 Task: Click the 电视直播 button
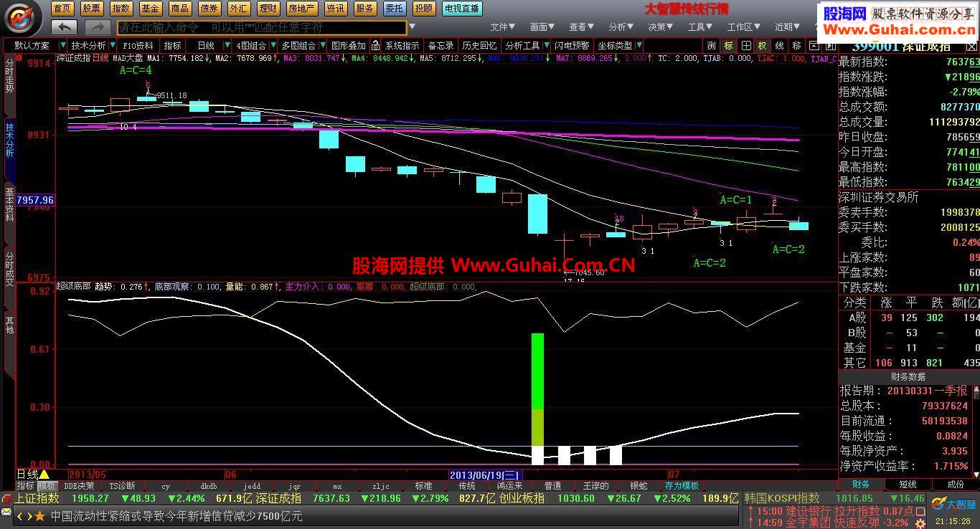pos(462,9)
